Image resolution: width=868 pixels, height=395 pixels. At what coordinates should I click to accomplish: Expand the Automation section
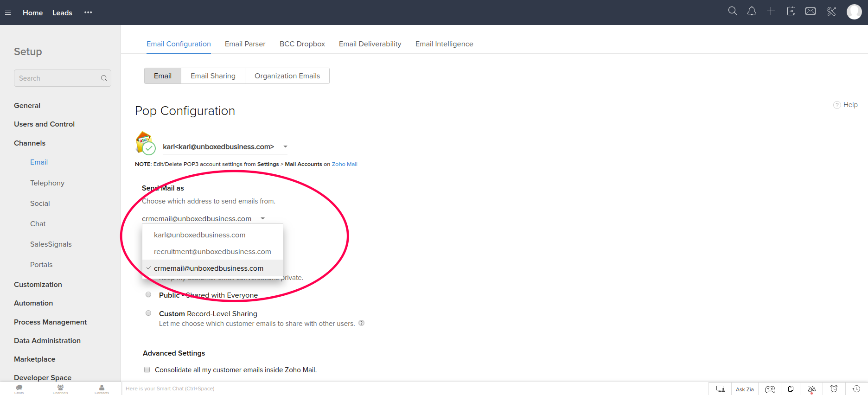click(33, 303)
